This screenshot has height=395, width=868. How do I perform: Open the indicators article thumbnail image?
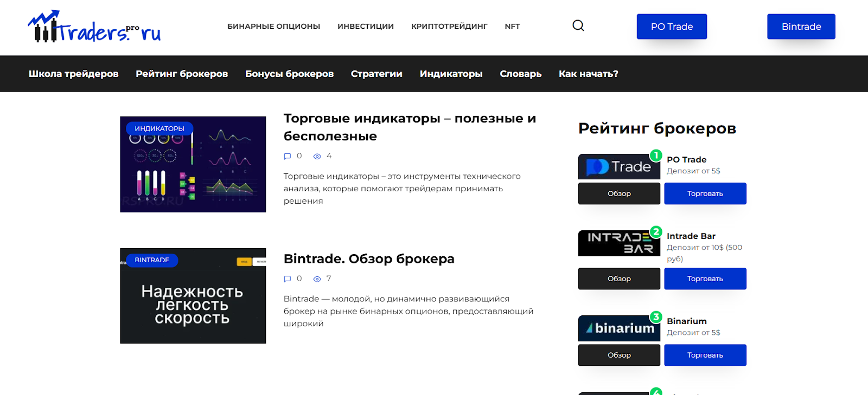[193, 164]
